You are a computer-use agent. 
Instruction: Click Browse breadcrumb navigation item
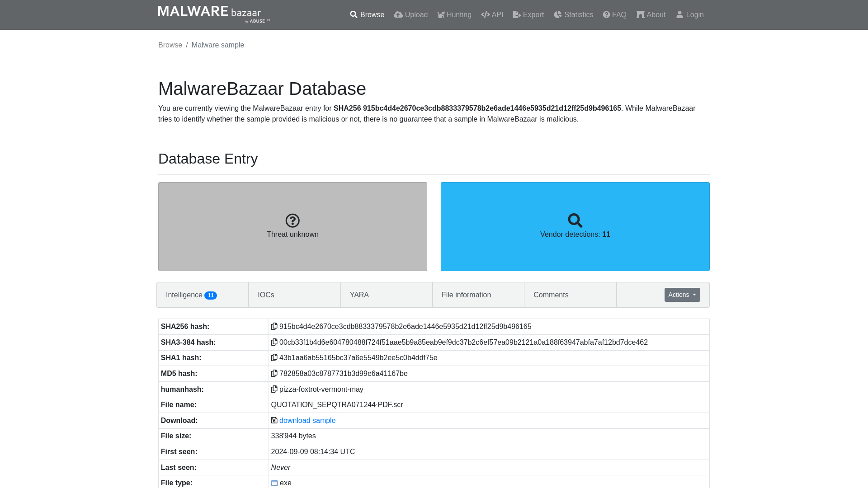point(170,45)
